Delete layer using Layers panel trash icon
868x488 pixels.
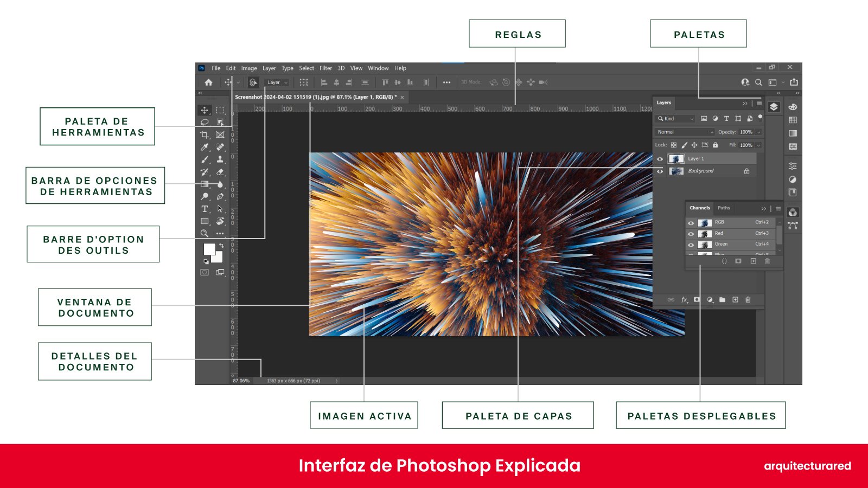748,299
